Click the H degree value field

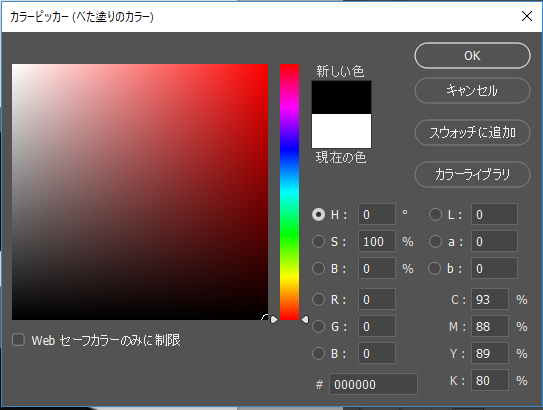377,214
